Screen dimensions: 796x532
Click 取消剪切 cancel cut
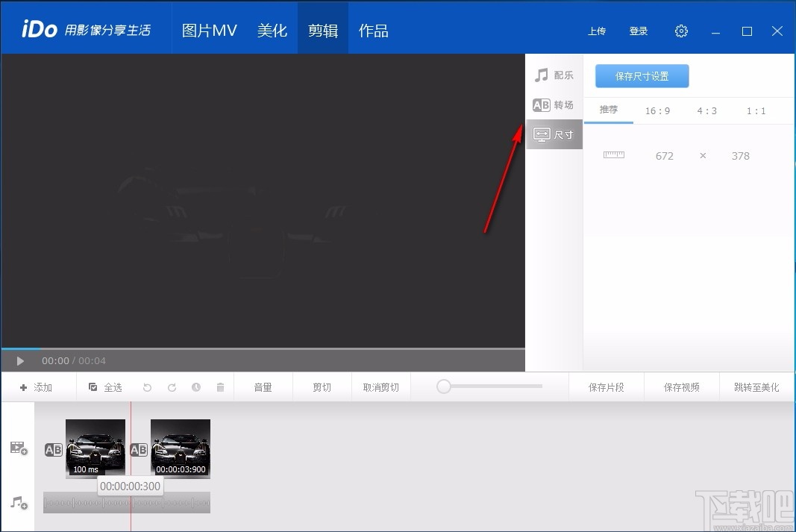click(380, 387)
